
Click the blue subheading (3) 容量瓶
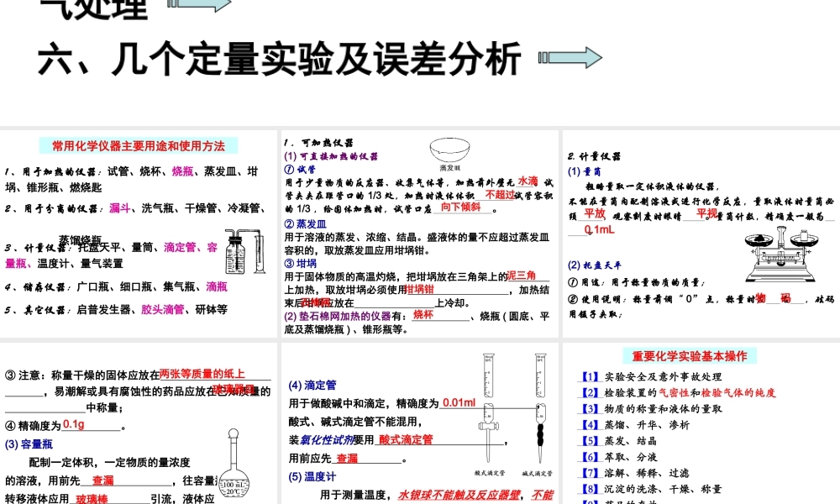pyautogui.click(x=29, y=444)
